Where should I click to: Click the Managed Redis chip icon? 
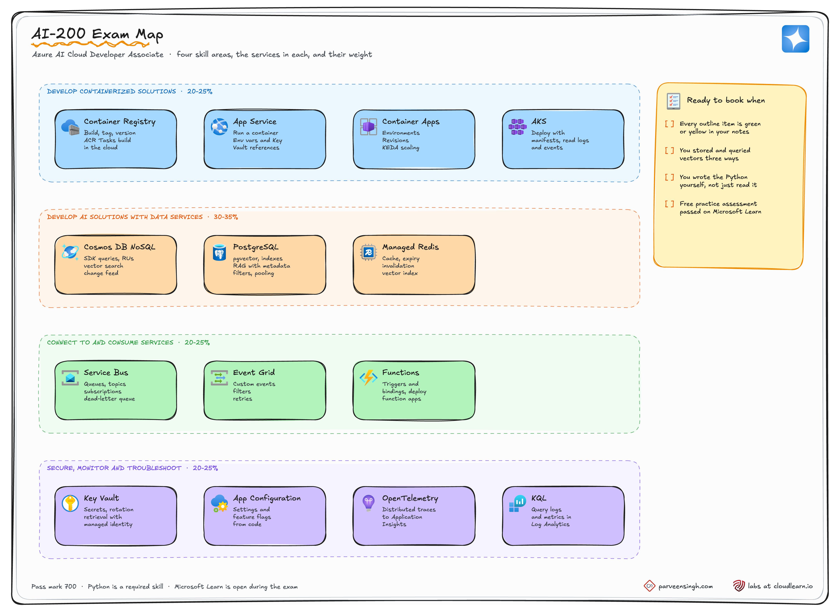369,252
